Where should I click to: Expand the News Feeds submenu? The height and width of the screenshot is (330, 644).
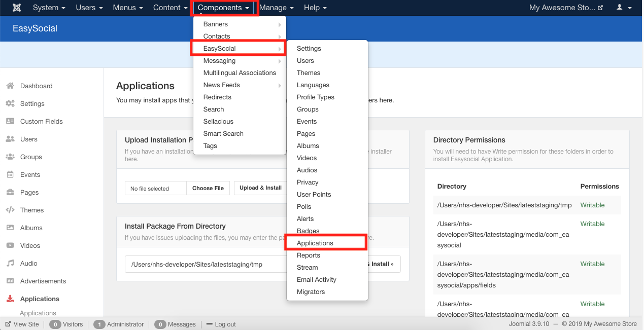click(x=220, y=85)
